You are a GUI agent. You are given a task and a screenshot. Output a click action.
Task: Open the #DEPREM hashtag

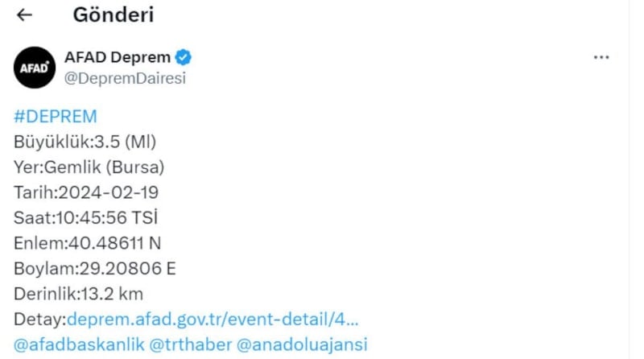pyautogui.click(x=55, y=117)
